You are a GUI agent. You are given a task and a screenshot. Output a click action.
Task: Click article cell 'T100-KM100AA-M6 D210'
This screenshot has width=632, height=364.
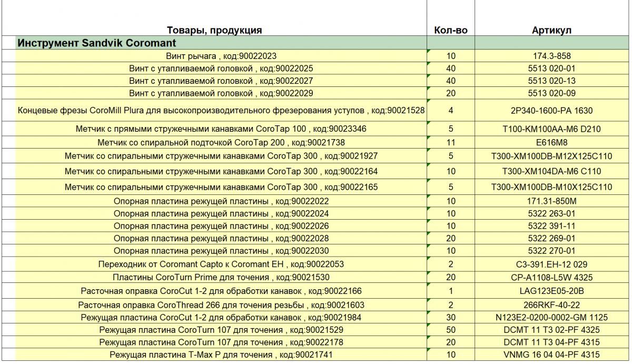[x=552, y=129]
